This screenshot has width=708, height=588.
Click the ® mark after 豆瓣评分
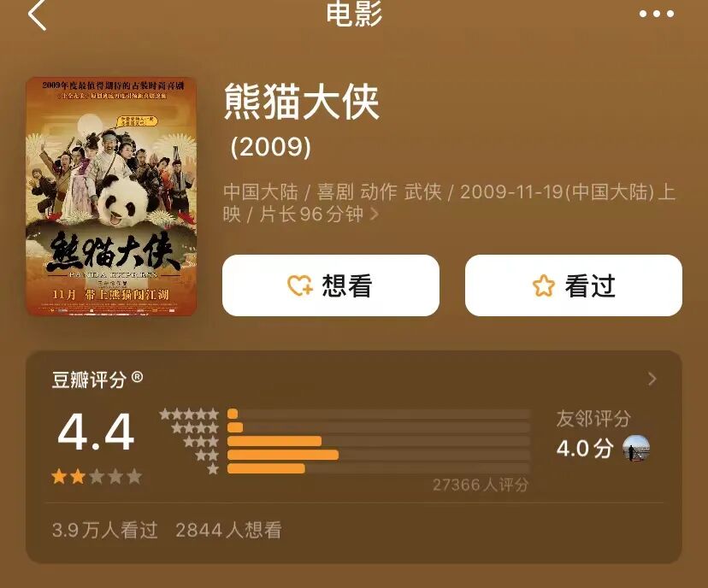click(138, 377)
